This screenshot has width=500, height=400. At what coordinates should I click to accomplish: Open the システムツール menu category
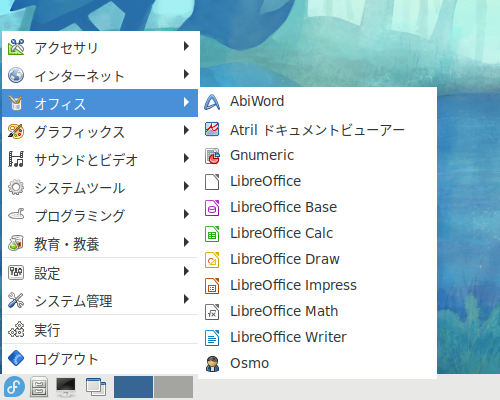coord(100,187)
